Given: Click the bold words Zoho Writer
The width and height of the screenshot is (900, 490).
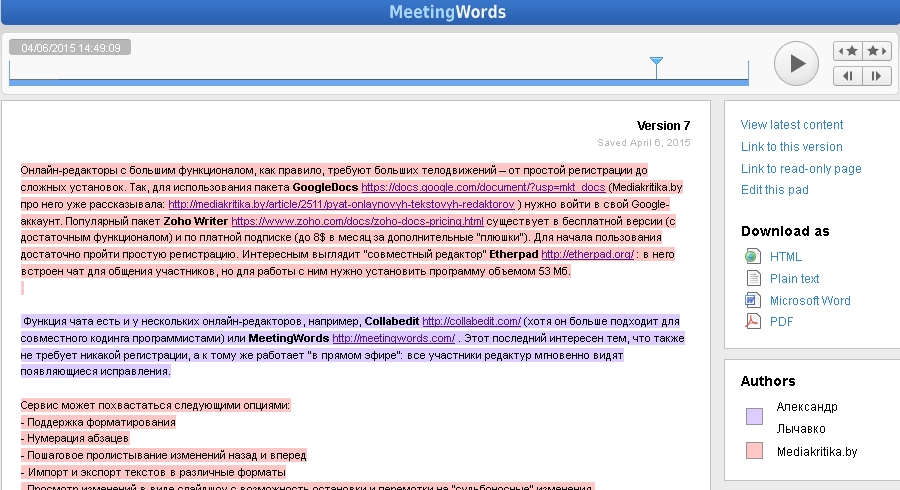Looking at the screenshot, I should pyautogui.click(x=195, y=221).
